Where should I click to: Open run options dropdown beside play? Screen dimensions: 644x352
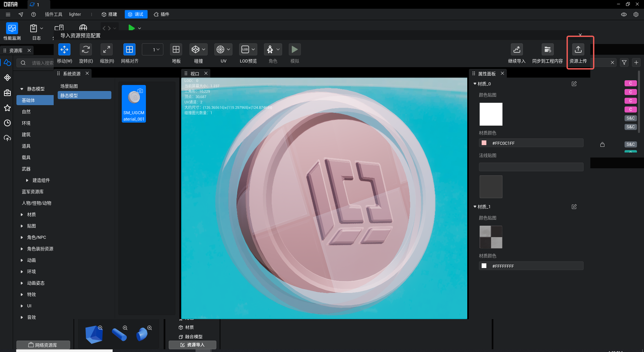point(140,29)
